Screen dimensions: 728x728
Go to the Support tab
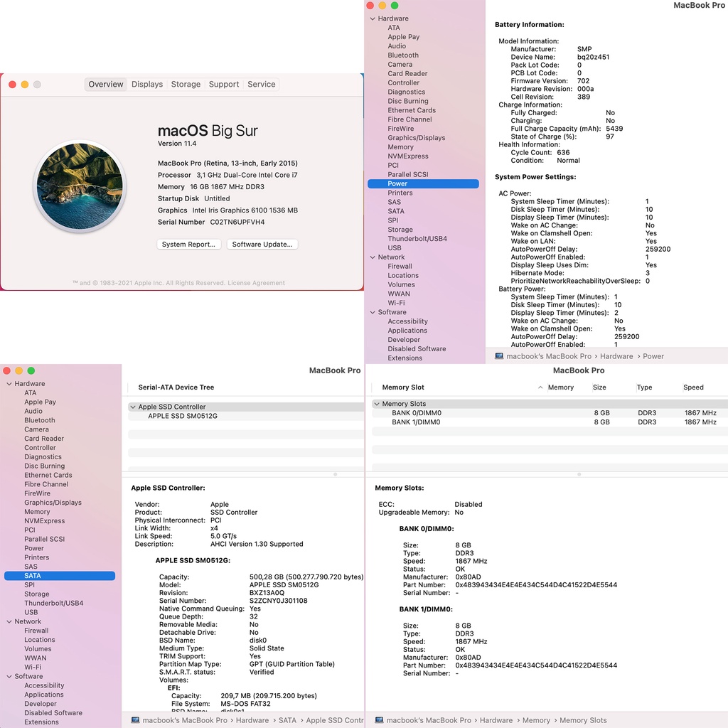tap(224, 84)
